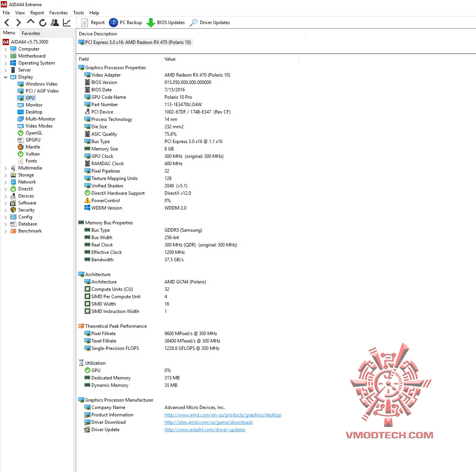Open the Tools menu
Image resolution: width=476 pixels, height=472 pixels.
(79, 13)
